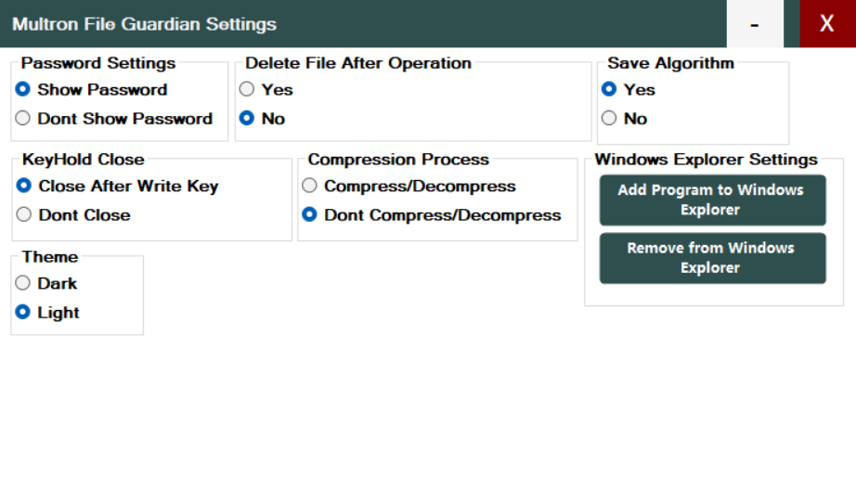Click Remove from Windows Explorer button
Image resolution: width=856 pixels, height=504 pixels.
pyautogui.click(x=712, y=258)
